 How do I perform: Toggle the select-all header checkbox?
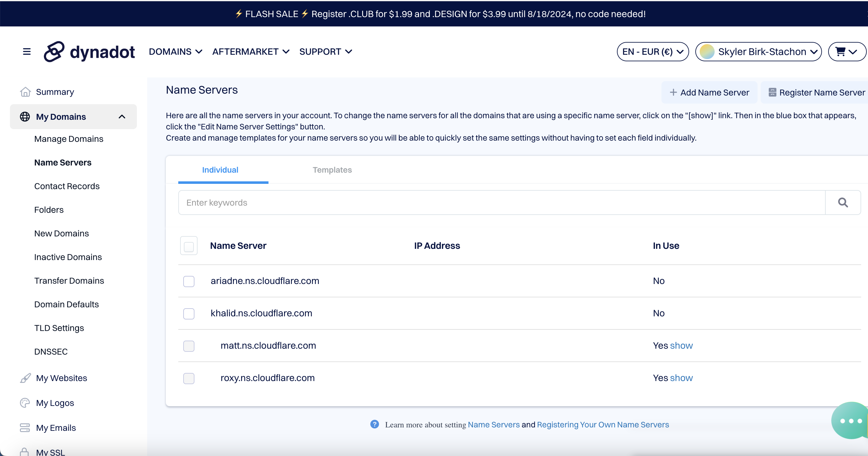189,246
